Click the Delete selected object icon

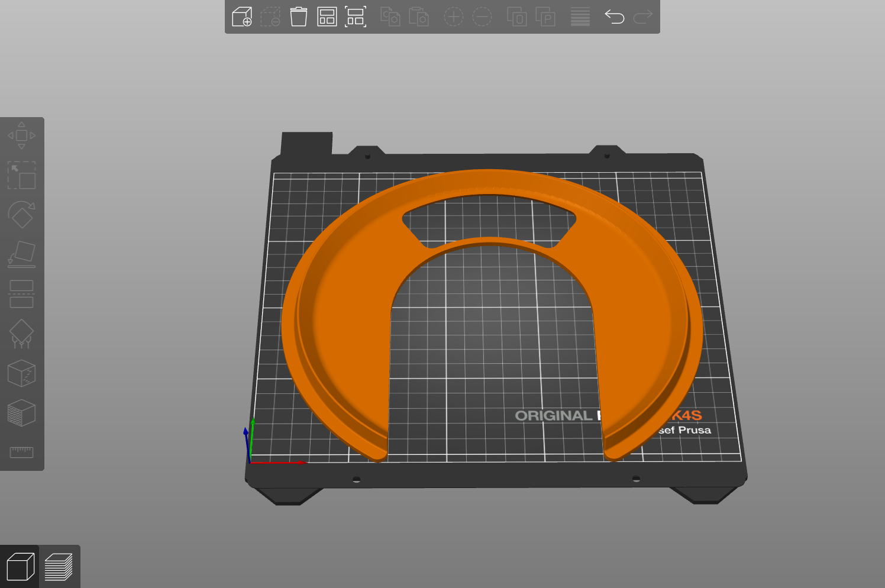[x=270, y=17]
